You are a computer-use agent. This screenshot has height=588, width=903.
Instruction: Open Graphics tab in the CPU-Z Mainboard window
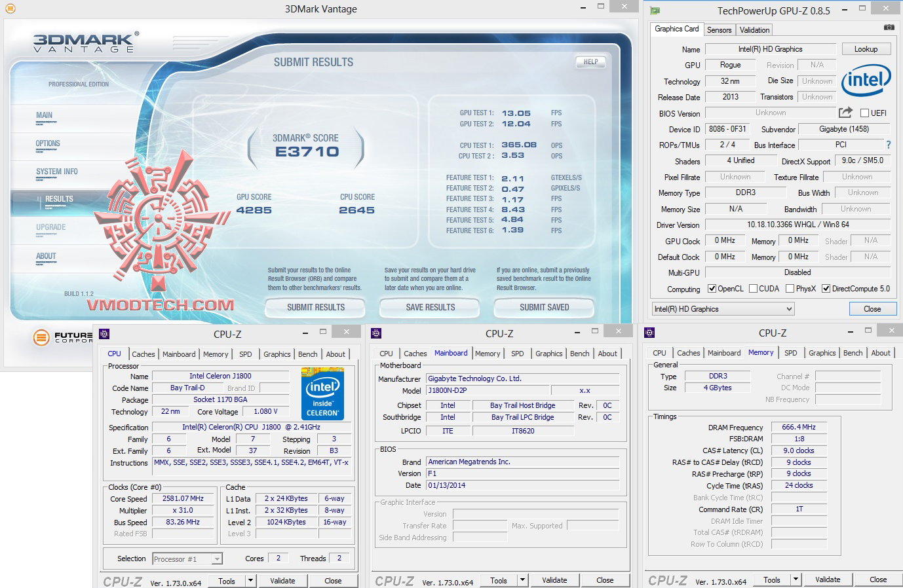549,354
